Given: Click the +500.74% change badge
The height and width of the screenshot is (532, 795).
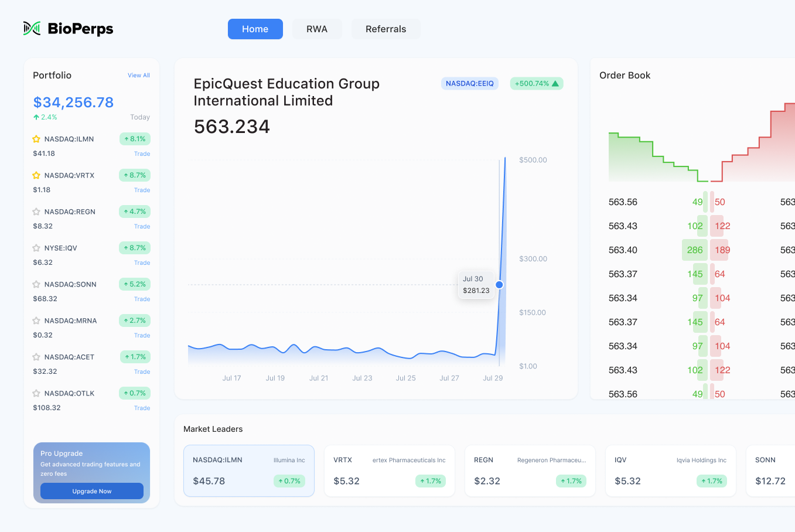Looking at the screenshot, I should click(x=537, y=84).
